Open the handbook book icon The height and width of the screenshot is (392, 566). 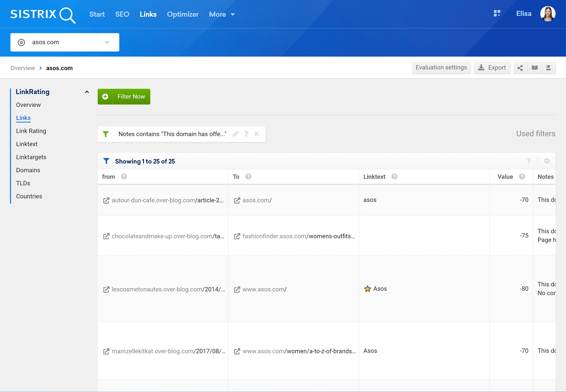coord(535,68)
